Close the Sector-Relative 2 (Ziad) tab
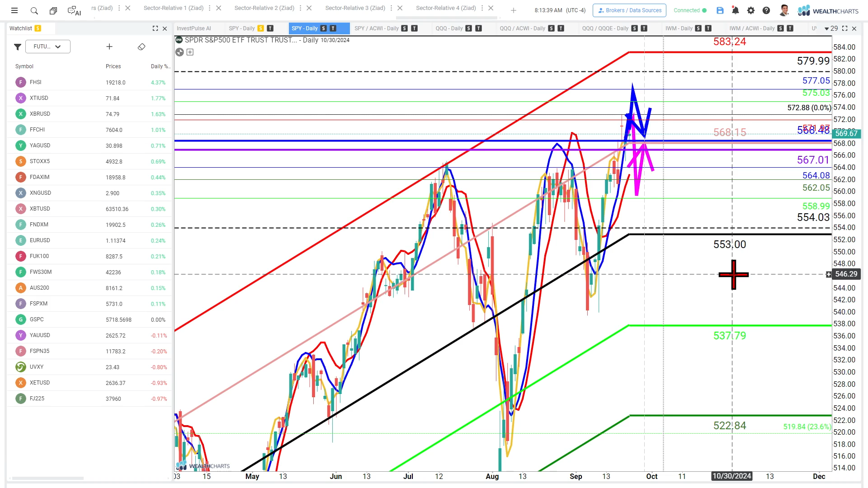Viewport: 868px width, 488px height. click(x=309, y=8)
